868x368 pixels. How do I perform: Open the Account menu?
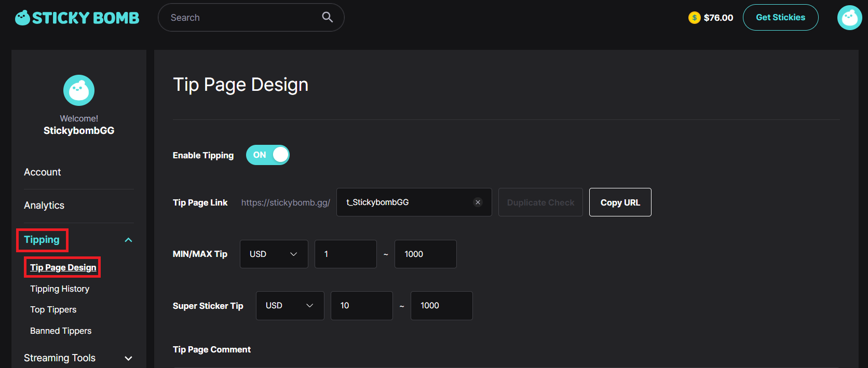(43, 172)
